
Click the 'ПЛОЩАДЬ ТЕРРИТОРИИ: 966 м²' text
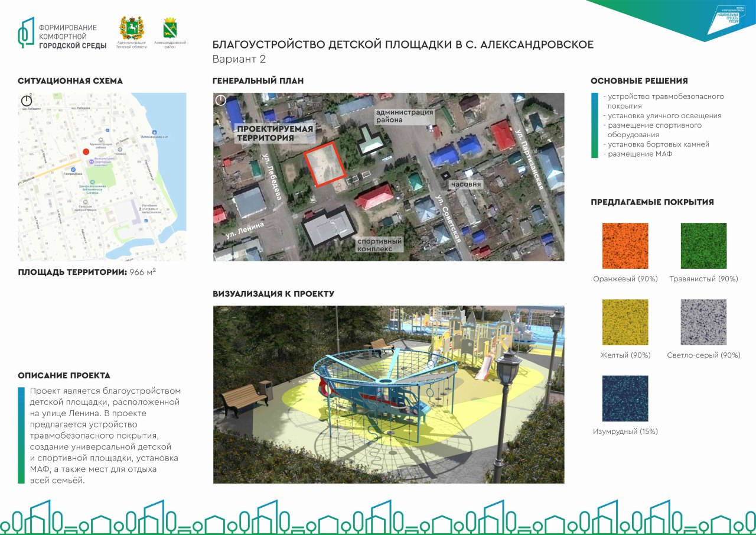point(87,272)
